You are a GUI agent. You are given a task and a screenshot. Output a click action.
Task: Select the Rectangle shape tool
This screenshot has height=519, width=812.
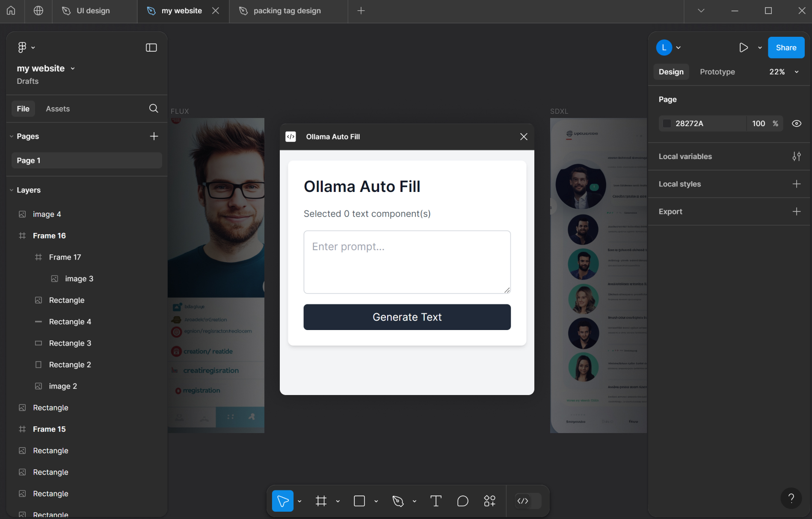(x=359, y=501)
